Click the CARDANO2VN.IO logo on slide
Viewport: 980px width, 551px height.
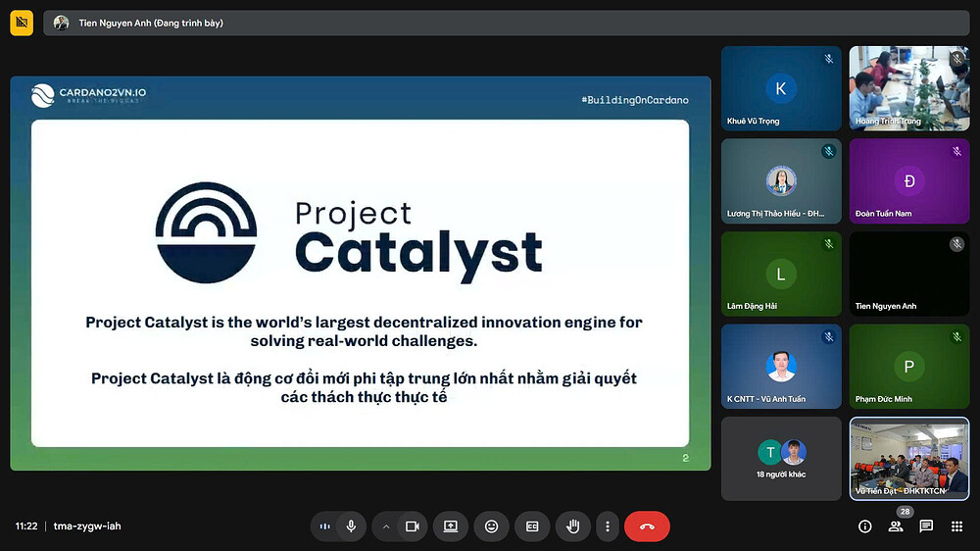pyautogui.click(x=88, y=95)
